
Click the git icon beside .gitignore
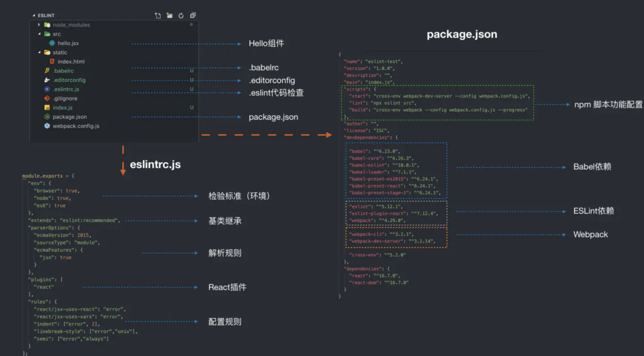47,98
